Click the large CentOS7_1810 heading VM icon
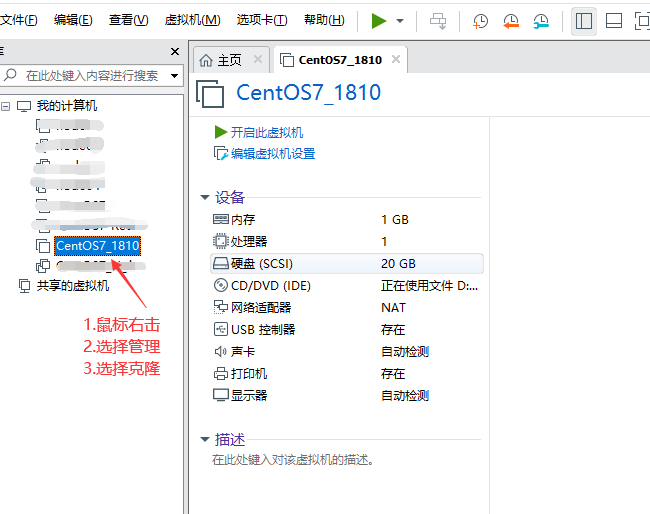Screen dimensions: 650x514 tap(210, 94)
